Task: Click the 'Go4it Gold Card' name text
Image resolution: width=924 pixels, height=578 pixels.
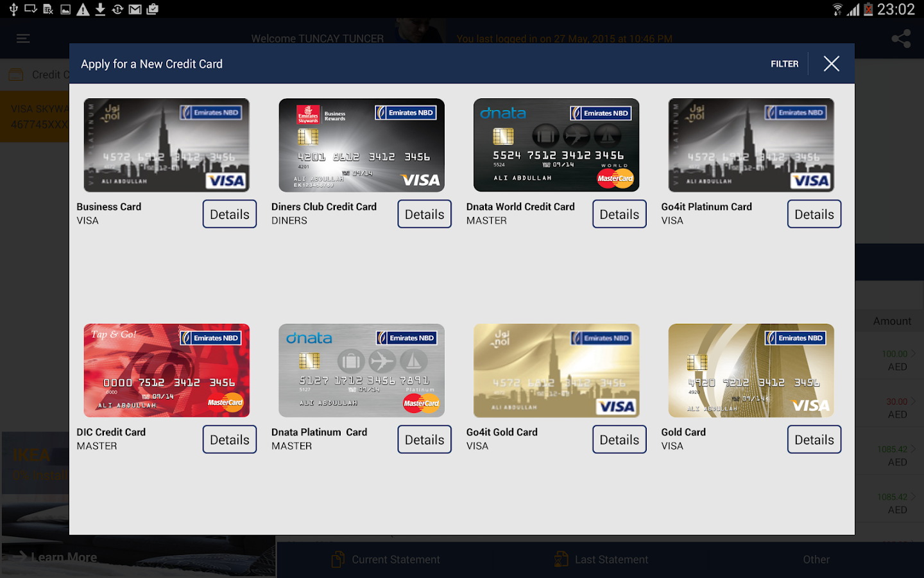Action: [502, 432]
